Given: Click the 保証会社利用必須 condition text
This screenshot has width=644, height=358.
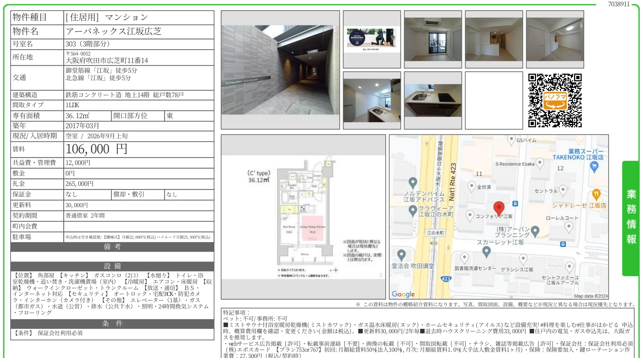Looking at the screenshot, I should 60,333.
